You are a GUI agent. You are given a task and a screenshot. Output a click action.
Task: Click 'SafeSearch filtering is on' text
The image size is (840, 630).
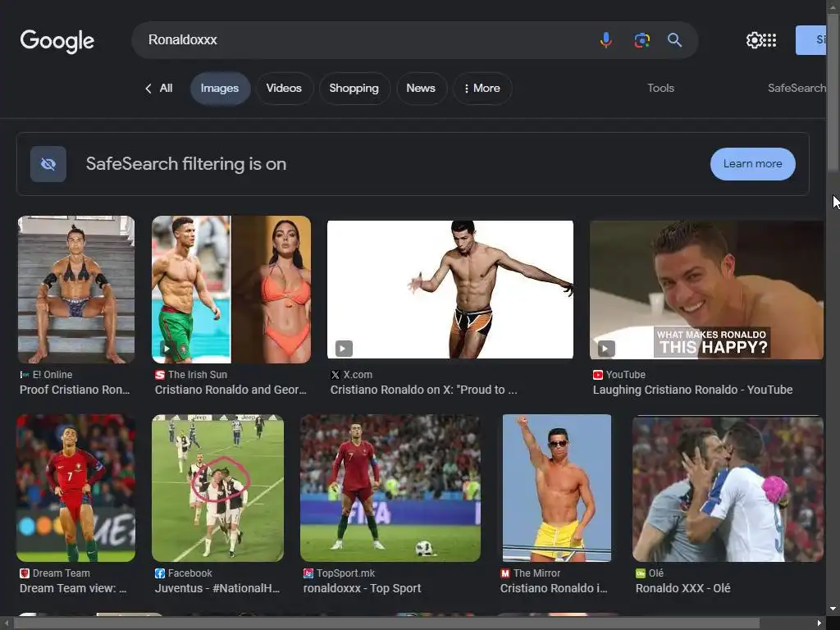pyautogui.click(x=186, y=164)
